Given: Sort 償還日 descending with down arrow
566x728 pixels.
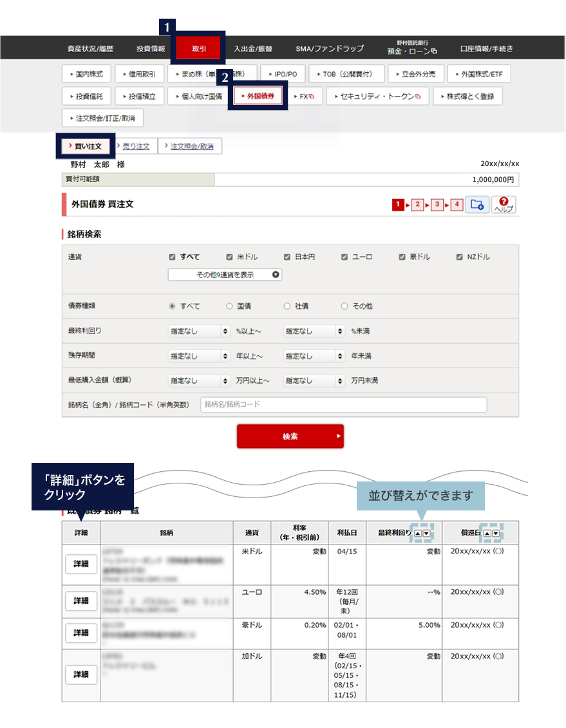Looking at the screenshot, I should click(496, 534).
